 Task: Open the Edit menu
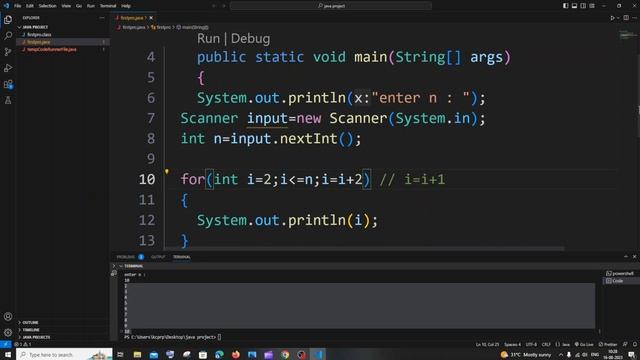point(30,6)
